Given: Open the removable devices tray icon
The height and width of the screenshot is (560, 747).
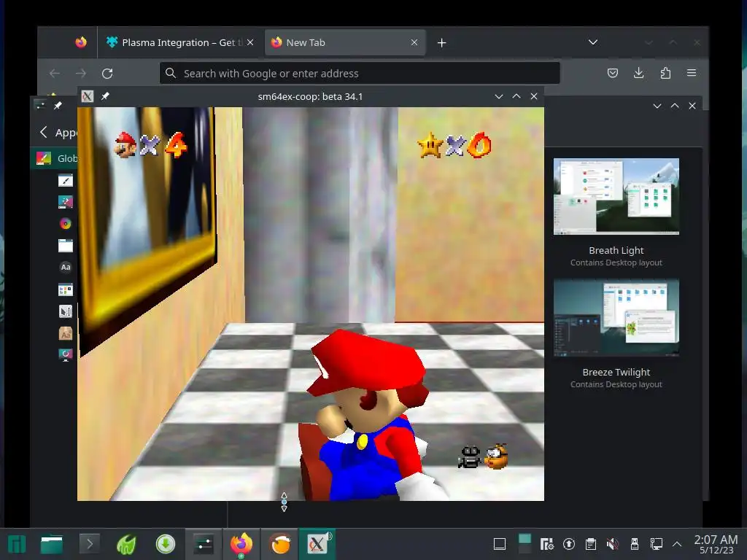Looking at the screenshot, I should [x=635, y=544].
